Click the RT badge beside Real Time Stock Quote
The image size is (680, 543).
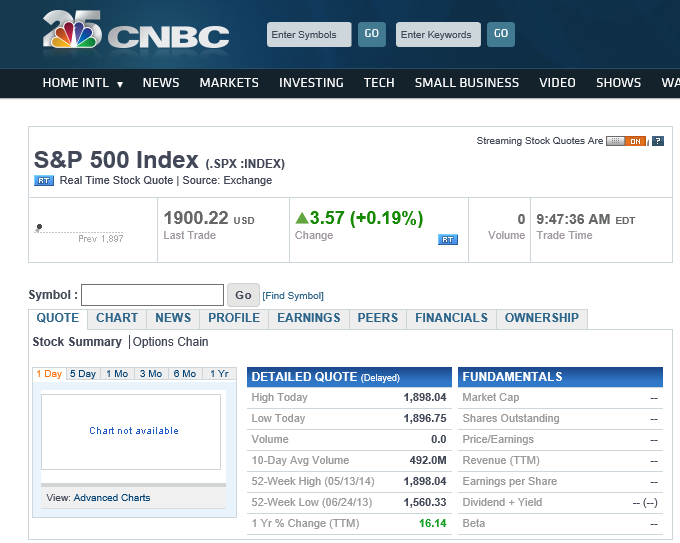44,180
